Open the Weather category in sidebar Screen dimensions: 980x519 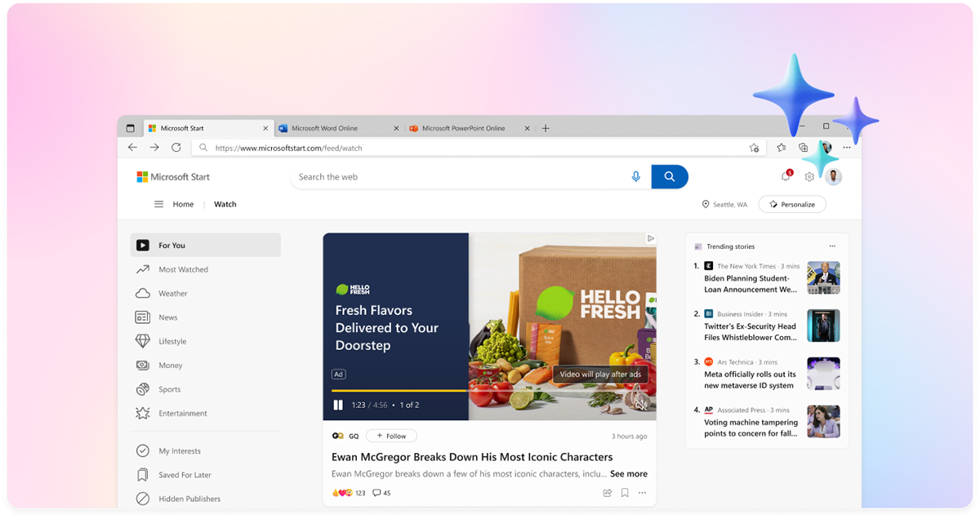coord(205,293)
